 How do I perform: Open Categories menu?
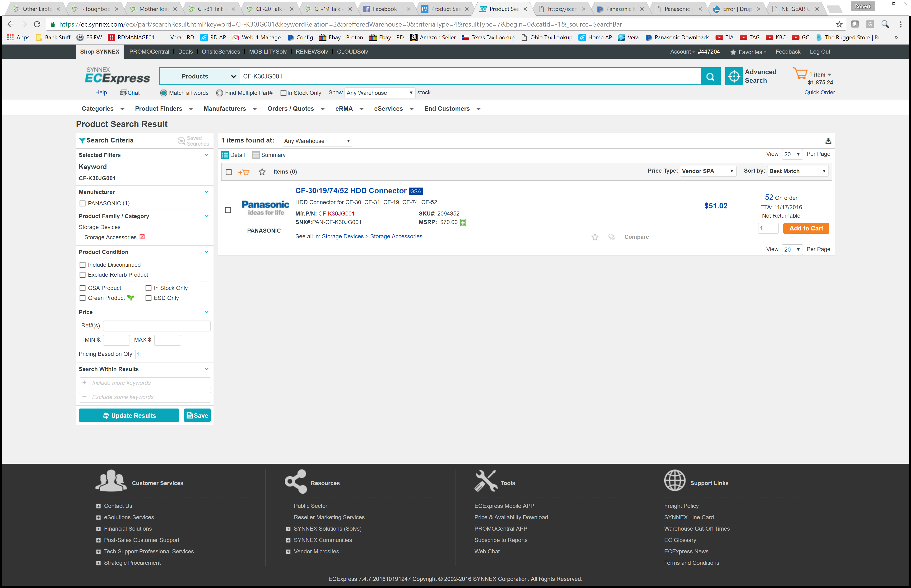pyautogui.click(x=103, y=109)
